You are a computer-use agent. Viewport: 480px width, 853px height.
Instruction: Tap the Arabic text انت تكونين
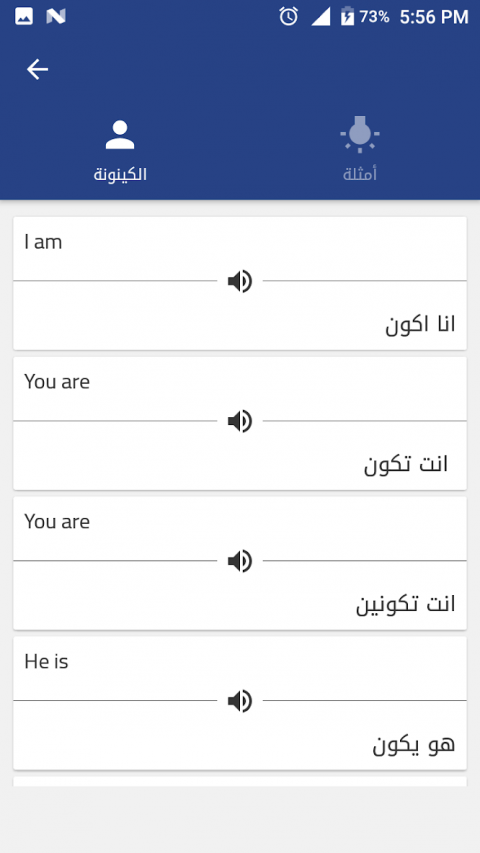point(405,605)
